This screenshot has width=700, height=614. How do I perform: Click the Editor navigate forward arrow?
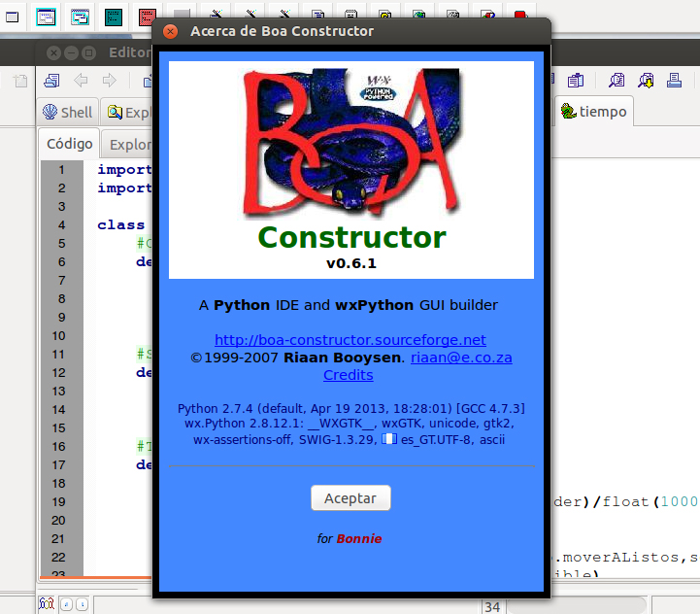pos(110,81)
